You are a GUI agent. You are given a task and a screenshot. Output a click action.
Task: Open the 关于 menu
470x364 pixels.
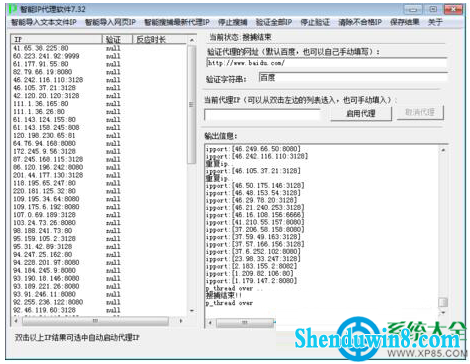click(435, 22)
